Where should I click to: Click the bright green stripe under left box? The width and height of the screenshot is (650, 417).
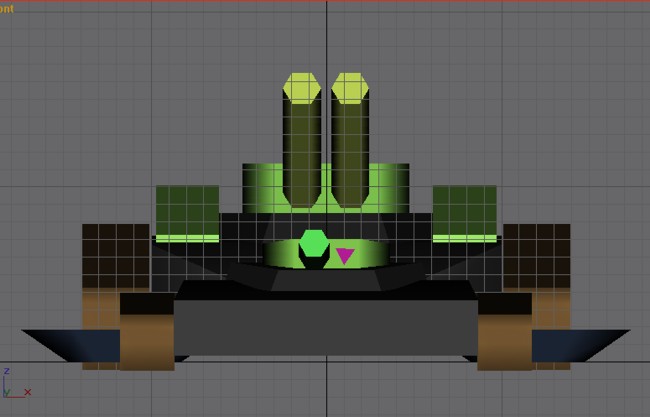(187, 238)
